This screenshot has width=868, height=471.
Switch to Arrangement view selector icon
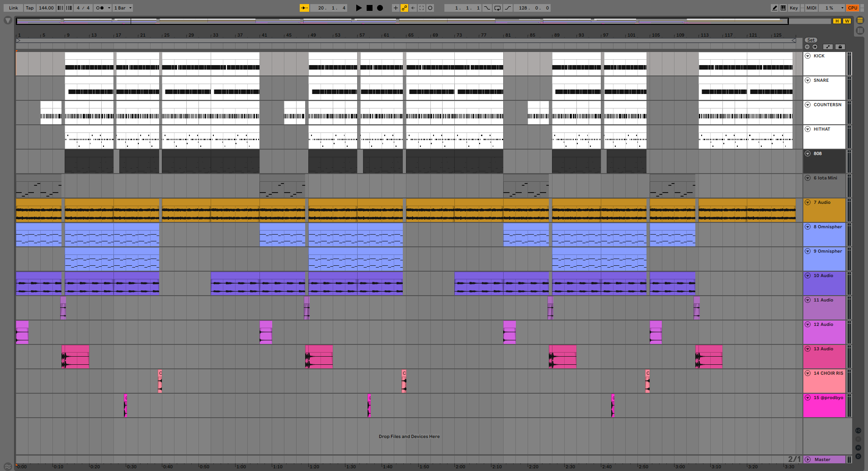860,20
